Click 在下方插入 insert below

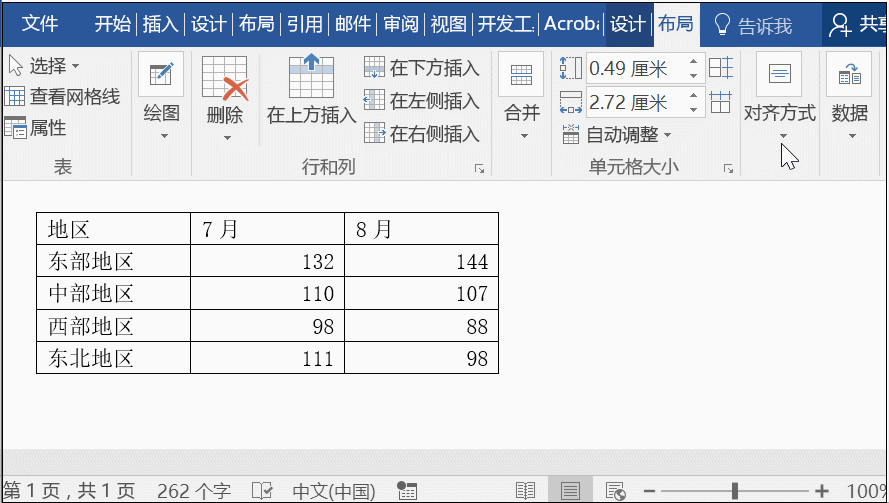tap(422, 68)
